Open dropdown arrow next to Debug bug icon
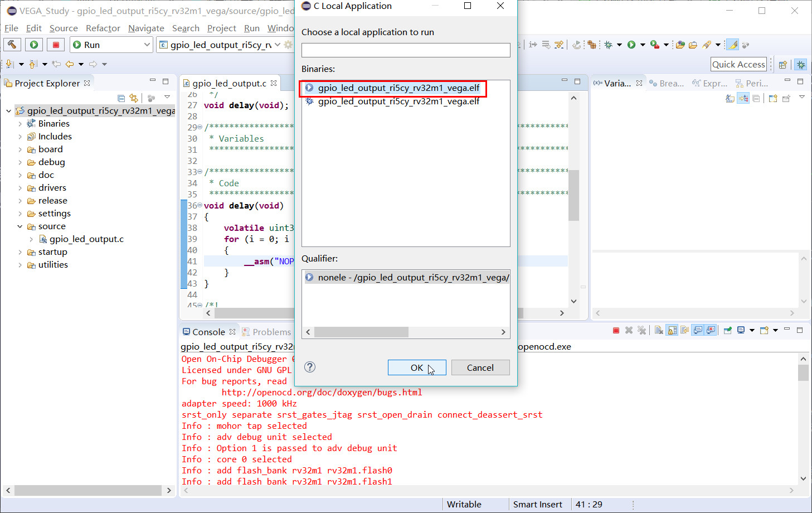 point(619,45)
